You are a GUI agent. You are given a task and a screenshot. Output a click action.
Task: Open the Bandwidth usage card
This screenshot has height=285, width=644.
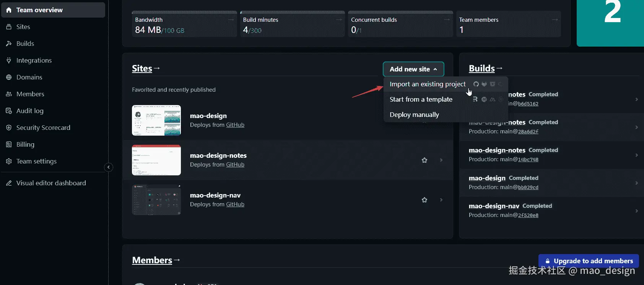(x=184, y=24)
